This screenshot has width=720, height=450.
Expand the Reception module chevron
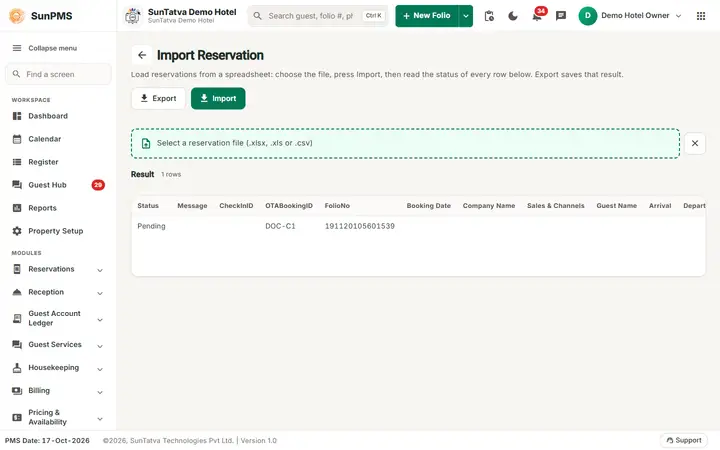[x=100, y=293]
